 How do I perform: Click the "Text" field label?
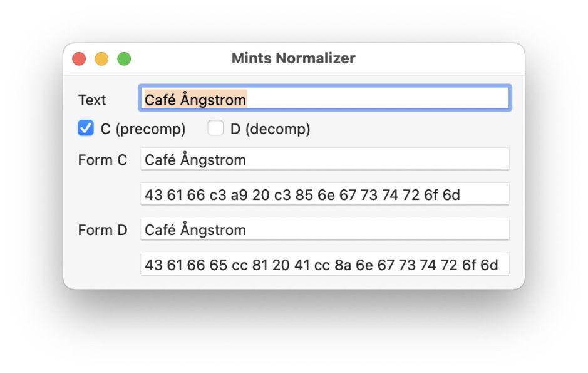92,100
